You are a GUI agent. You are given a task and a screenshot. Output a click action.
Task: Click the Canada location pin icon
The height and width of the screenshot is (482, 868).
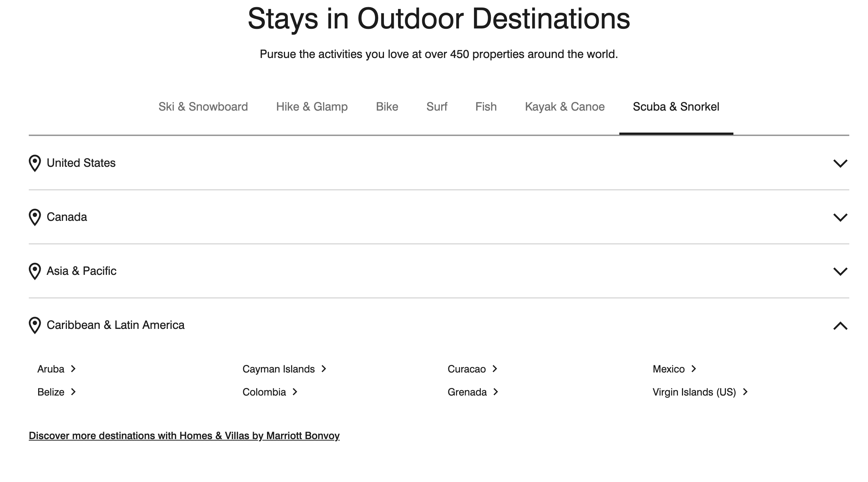[35, 217]
